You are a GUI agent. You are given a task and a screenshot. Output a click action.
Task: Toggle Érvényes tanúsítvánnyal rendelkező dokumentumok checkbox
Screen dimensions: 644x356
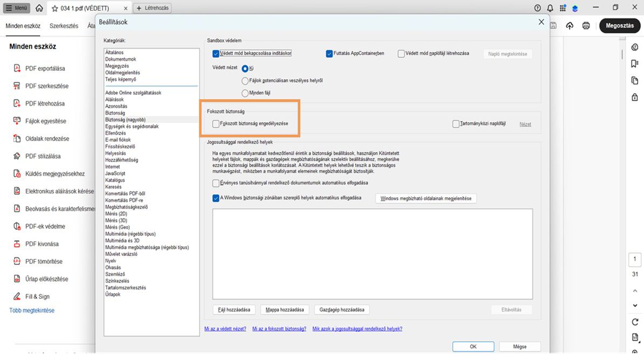pos(216,183)
